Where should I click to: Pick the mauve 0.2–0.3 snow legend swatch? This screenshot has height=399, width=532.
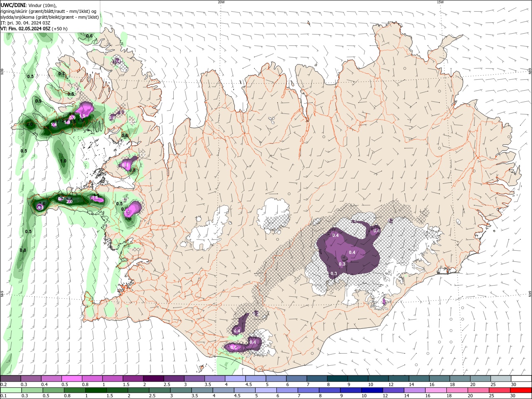10,379
